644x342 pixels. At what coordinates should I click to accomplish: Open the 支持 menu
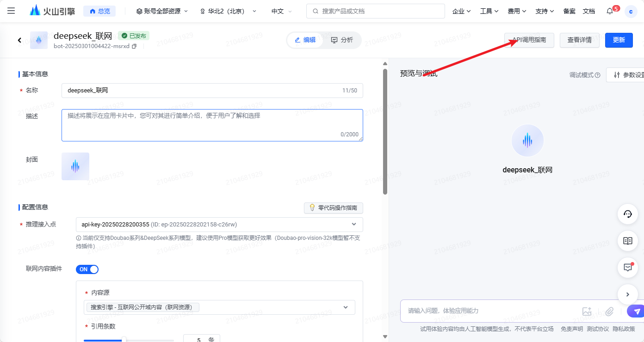pyautogui.click(x=545, y=11)
